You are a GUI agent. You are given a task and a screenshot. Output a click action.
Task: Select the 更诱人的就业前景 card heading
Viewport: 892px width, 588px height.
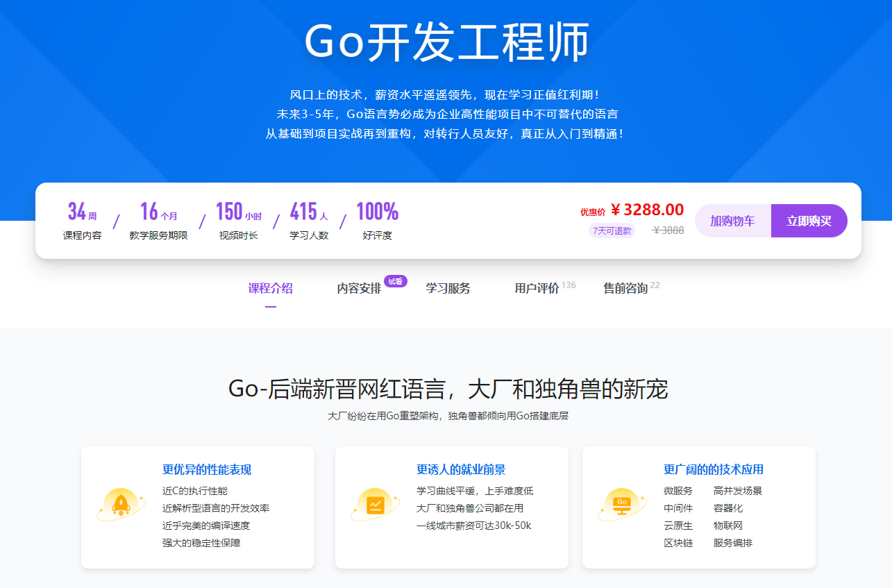point(461,470)
